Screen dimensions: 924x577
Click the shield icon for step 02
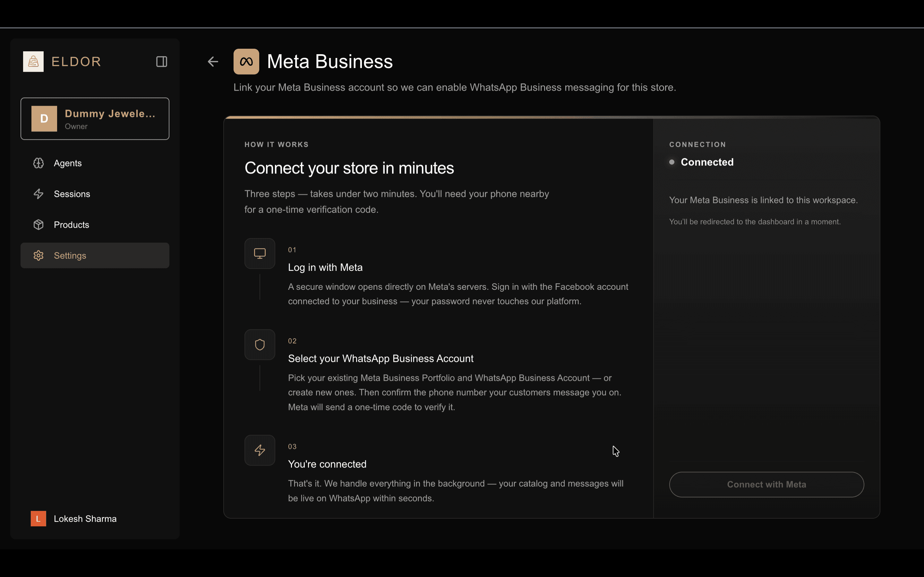pyautogui.click(x=260, y=345)
